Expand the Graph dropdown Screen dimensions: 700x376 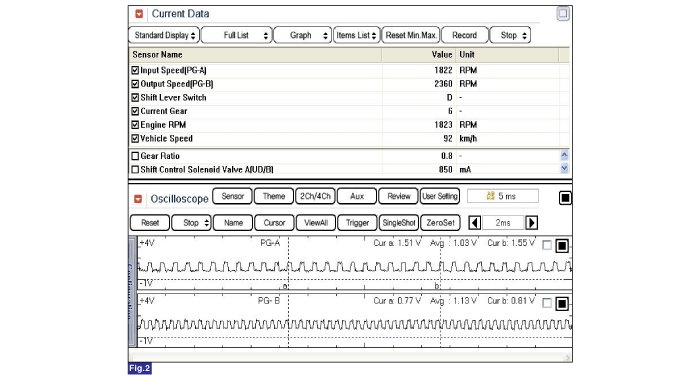302,35
